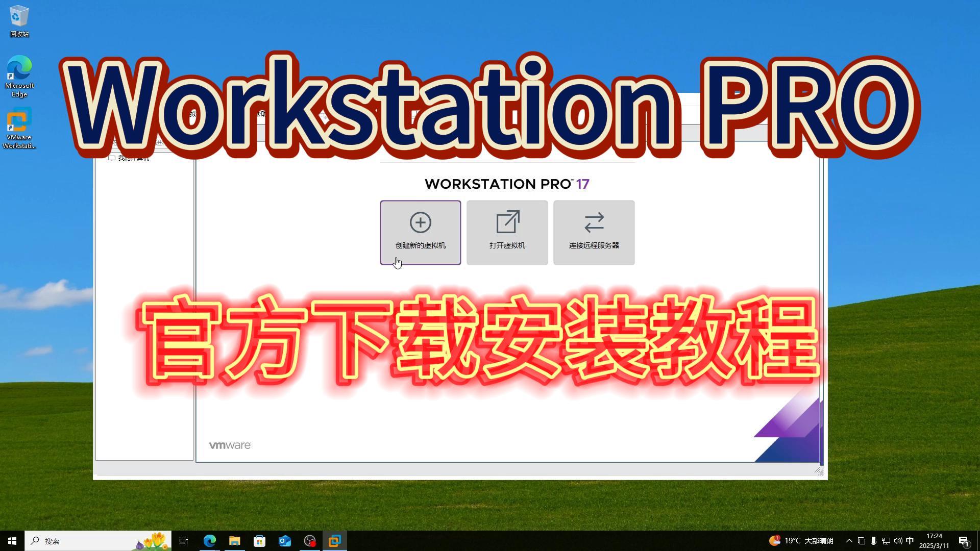This screenshot has width=980, height=551.
Task: Click the vmware logo on the home screen
Action: click(230, 444)
